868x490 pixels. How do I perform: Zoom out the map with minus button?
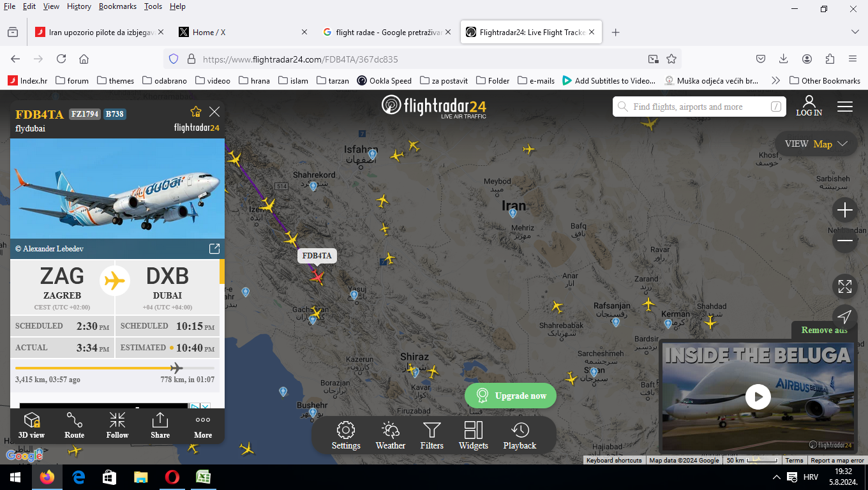coord(845,241)
